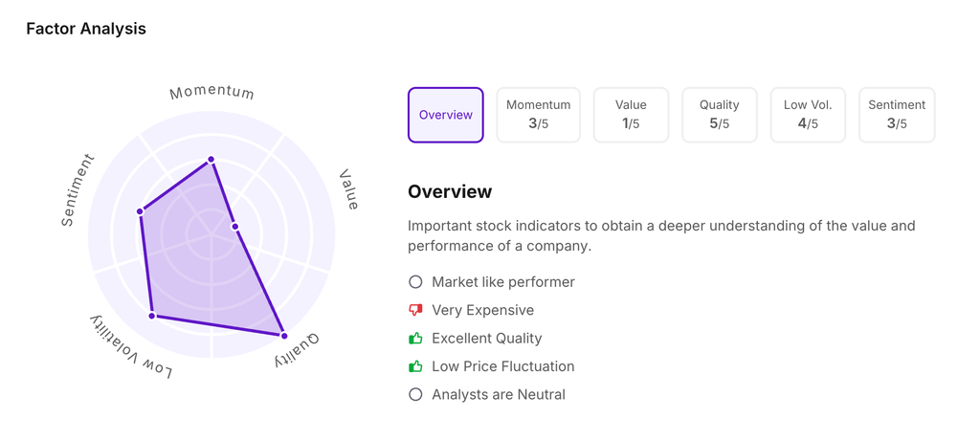
Task: Click the Low Volatility axis label
Action: point(131,346)
